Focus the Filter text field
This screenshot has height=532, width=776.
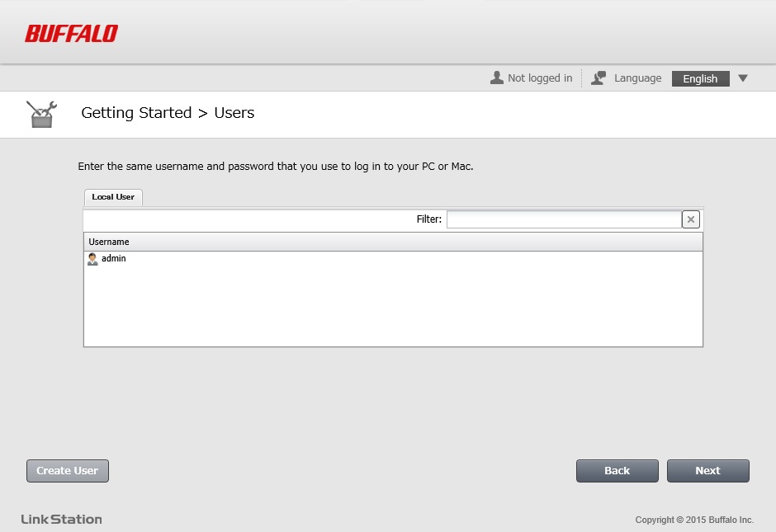(x=563, y=219)
